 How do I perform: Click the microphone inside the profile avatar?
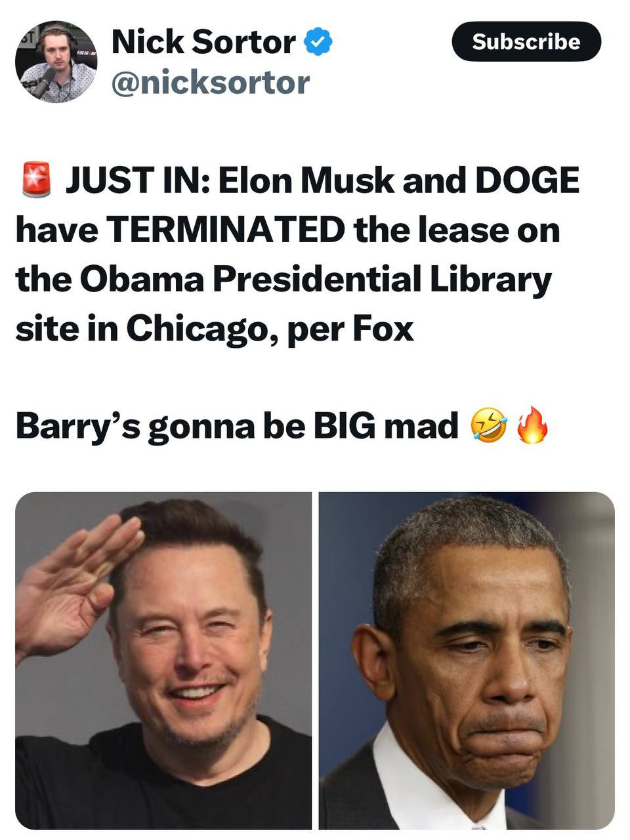click(x=43, y=81)
